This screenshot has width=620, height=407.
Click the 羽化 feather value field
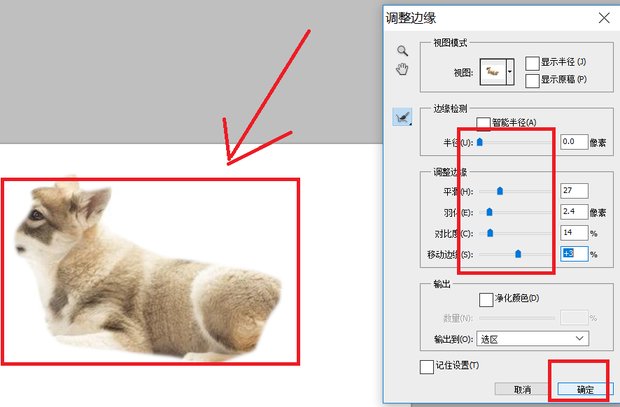point(574,212)
